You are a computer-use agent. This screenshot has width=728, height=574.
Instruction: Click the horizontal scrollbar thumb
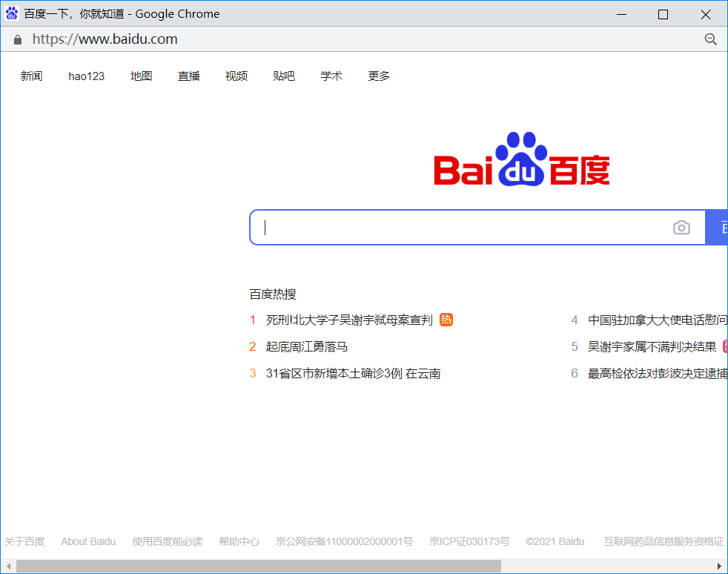tap(259, 566)
